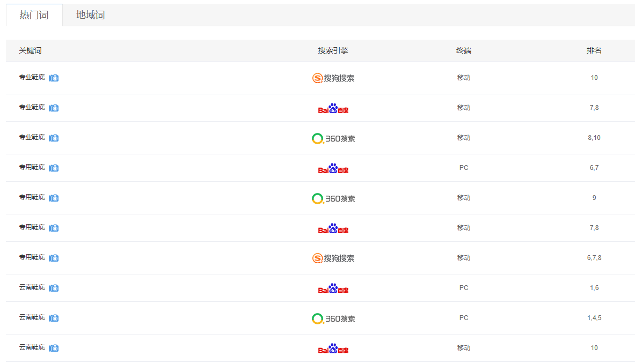
Task: Switch to the 热门词 tab
Action: point(34,15)
